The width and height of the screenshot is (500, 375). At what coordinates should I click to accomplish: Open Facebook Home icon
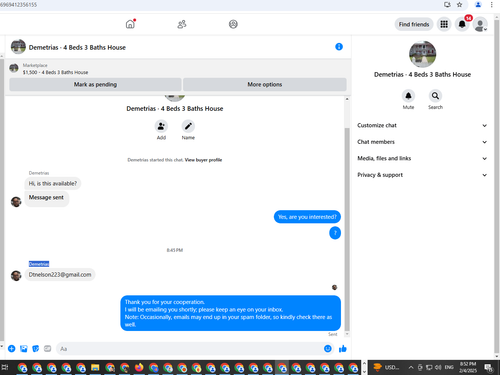130,24
